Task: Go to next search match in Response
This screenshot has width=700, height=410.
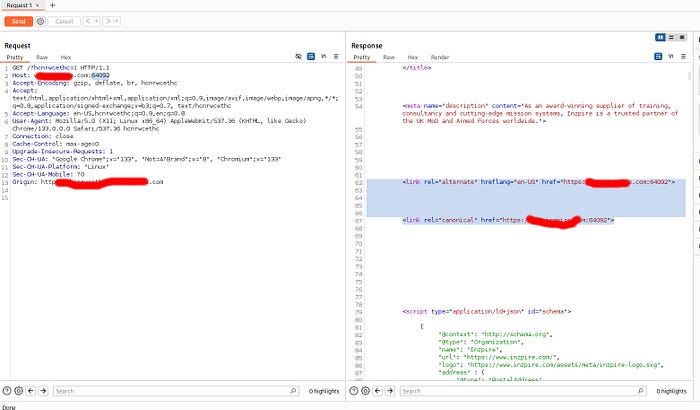Action: pos(390,391)
